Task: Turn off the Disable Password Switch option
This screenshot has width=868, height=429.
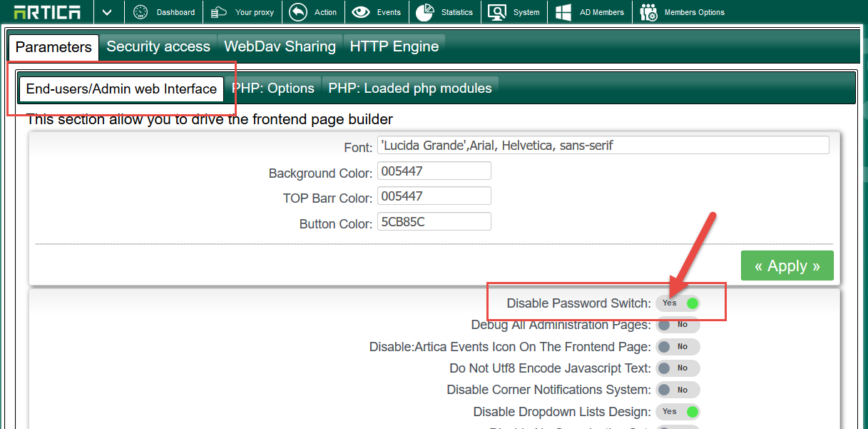Action: coord(678,303)
